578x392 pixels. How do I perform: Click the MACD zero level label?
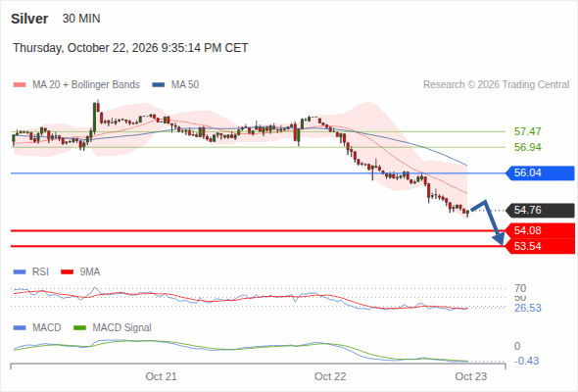coord(517,346)
